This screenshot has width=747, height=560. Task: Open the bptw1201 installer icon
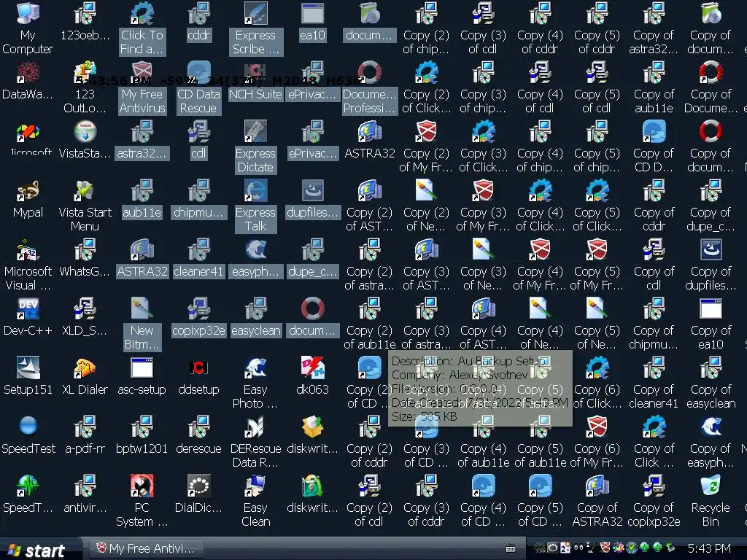(x=142, y=427)
